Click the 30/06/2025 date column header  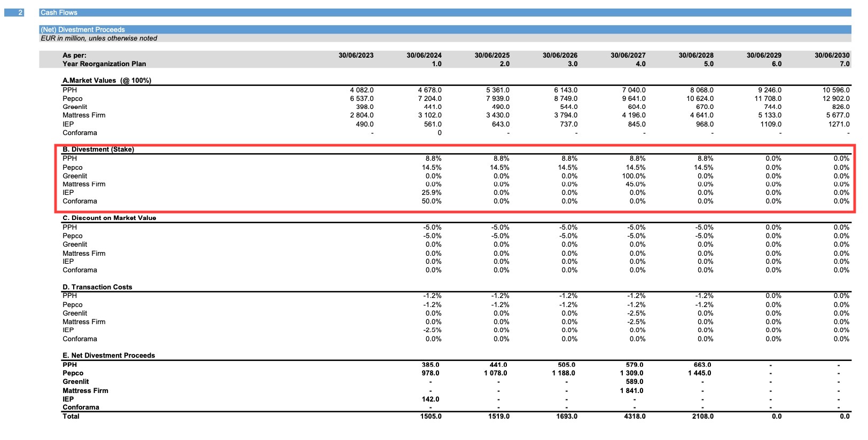click(x=492, y=55)
